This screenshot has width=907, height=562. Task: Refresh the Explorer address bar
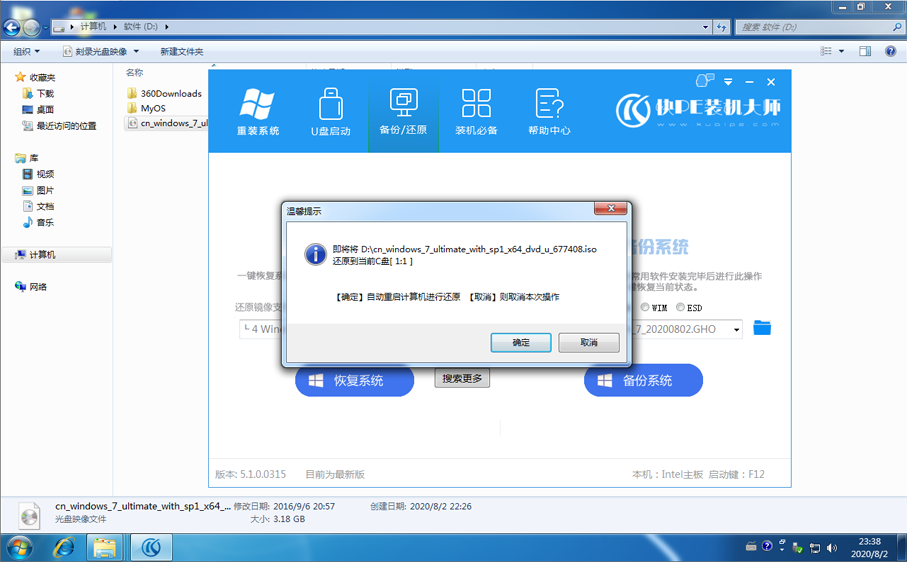721,27
